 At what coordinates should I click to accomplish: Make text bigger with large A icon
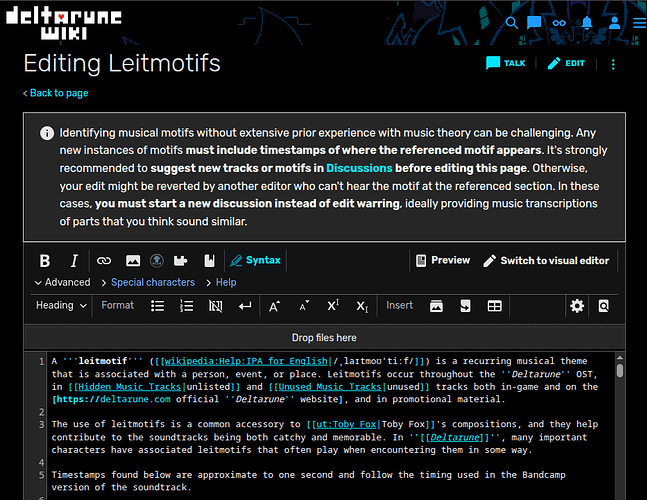pyautogui.click(x=274, y=306)
